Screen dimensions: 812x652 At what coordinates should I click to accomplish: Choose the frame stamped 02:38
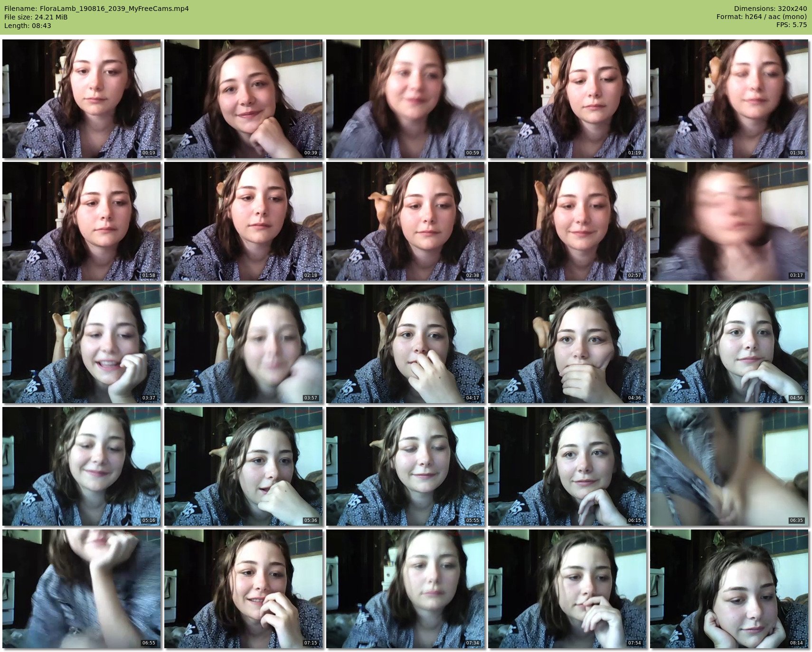[405, 221]
